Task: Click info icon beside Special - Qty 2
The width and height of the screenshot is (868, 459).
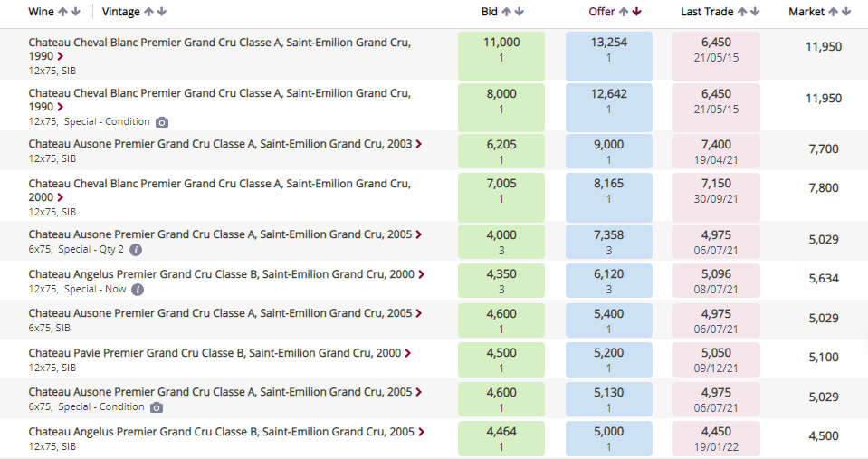Action: click(136, 250)
